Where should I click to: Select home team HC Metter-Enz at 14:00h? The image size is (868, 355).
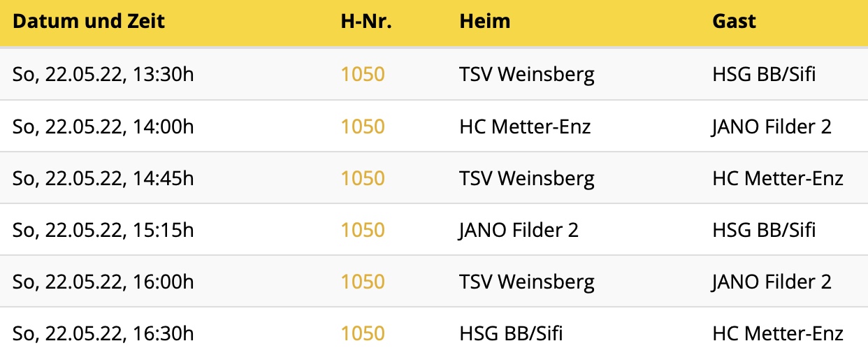click(x=525, y=126)
